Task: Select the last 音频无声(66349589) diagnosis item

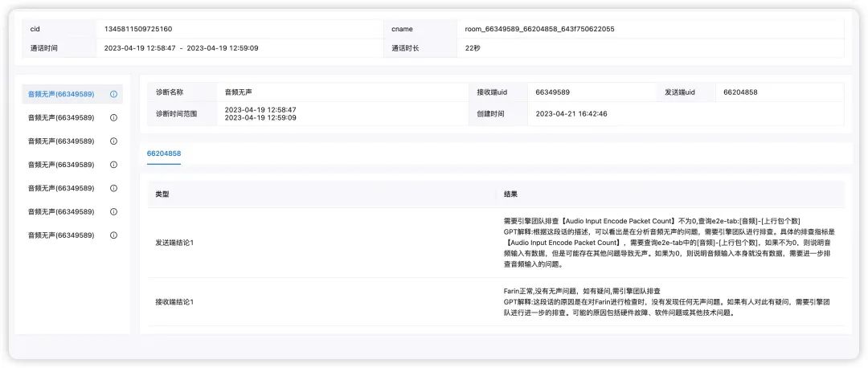Action: 61,235
